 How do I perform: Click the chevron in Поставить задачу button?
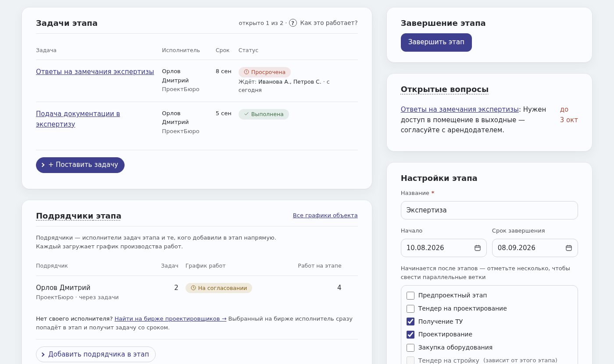[x=43, y=165]
